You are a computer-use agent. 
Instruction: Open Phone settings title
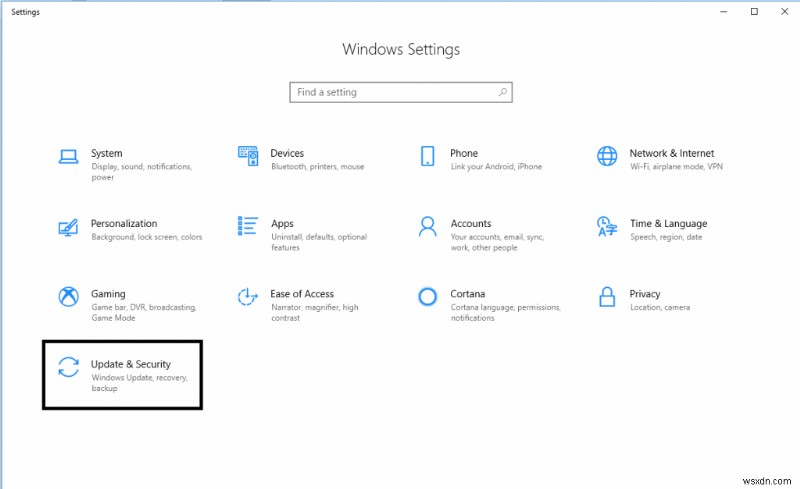click(464, 153)
